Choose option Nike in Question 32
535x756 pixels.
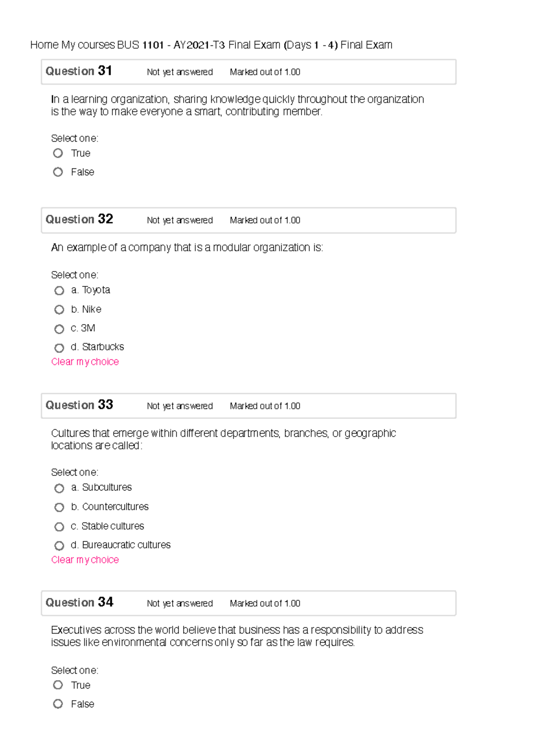pos(59,310)
